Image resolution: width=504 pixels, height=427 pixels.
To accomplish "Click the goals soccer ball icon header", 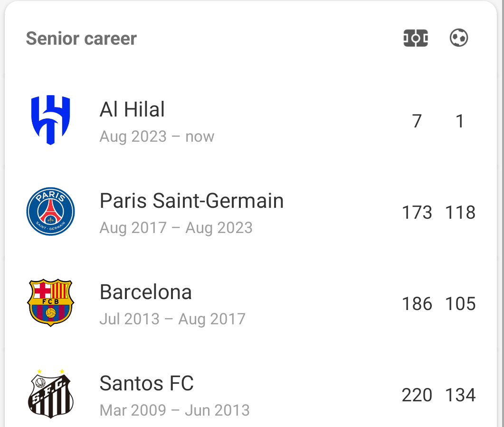I will (x=459, y=38).
